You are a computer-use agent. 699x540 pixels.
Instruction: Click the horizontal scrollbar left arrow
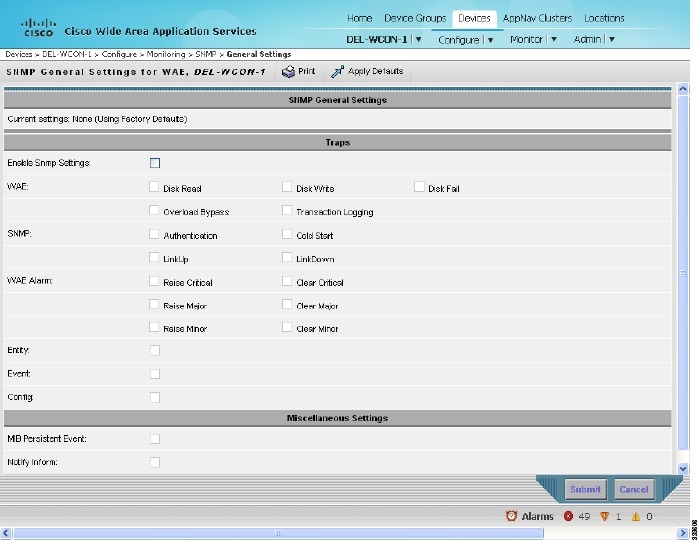[6, 533]
